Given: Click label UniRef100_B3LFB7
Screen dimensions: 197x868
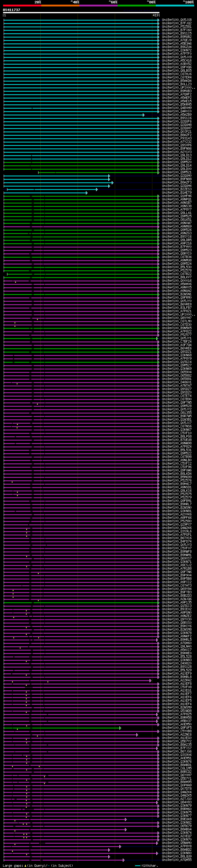Looking at the screenshot, I should pos(177,308).
